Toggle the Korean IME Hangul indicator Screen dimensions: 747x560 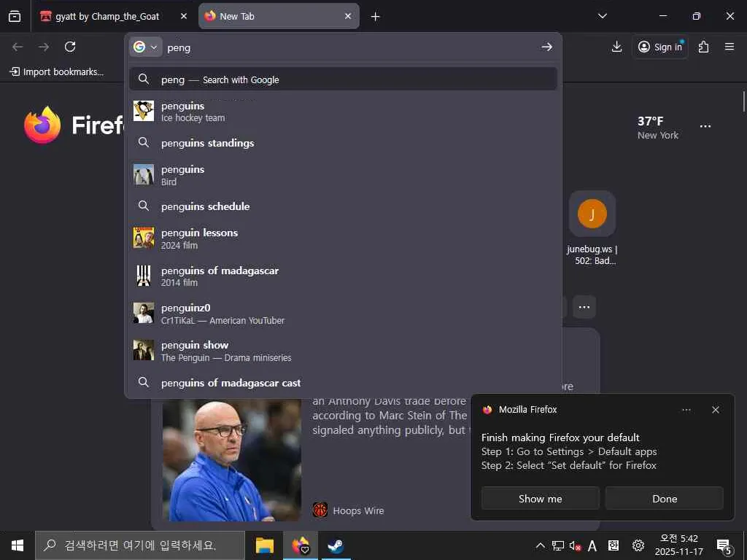tap(613, 545)
